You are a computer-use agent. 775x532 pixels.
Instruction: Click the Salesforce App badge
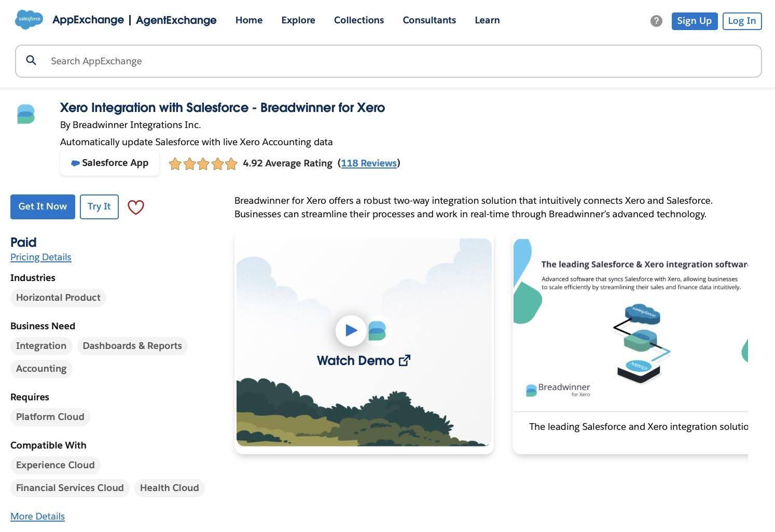(109, 163)
